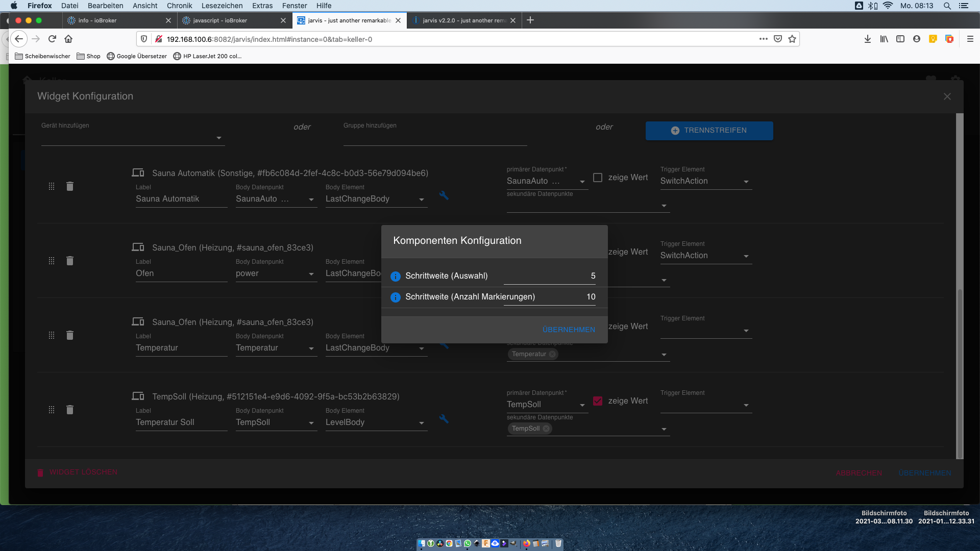980x551 pixels.
Task: Remove the Temperatur chip from sekundäre Datenpunkte
Action: point(552,354)
